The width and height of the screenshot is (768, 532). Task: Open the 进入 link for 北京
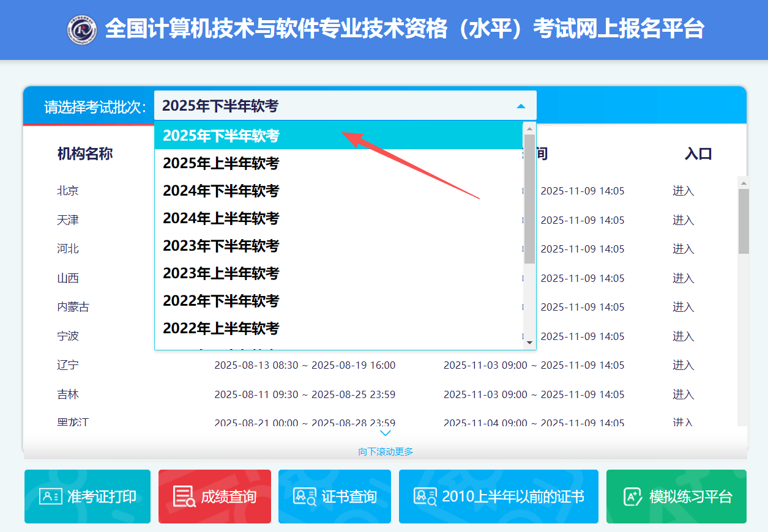(x=683, y=191)
